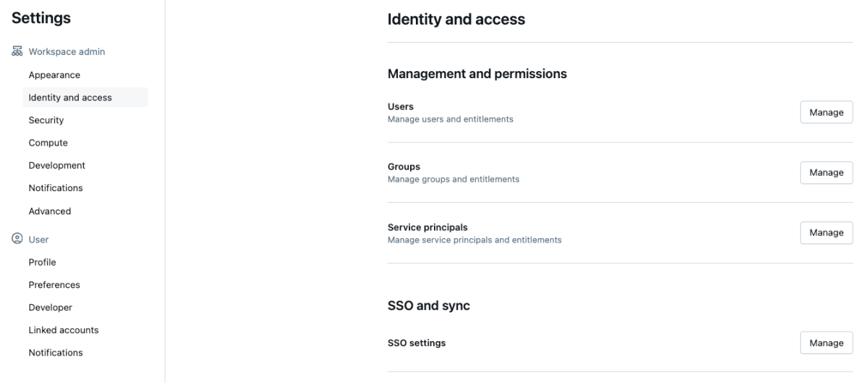Screen dimensions: 868x383
Task: Click the User section header label
Action: 38,239
